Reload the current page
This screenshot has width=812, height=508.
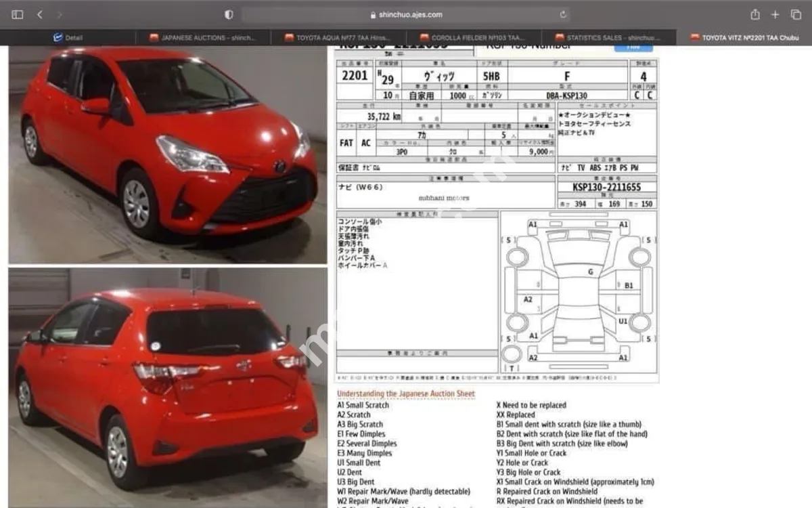coord(563,14)
